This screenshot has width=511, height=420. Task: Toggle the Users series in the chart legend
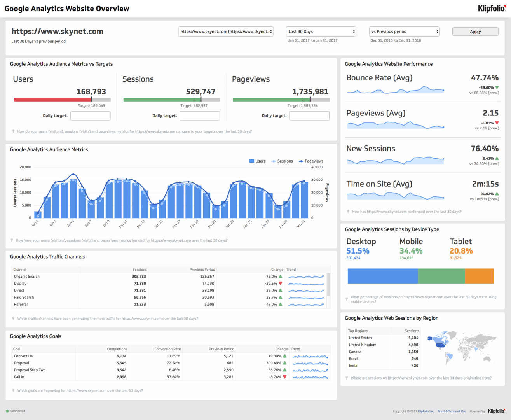(x=257, y=161)
